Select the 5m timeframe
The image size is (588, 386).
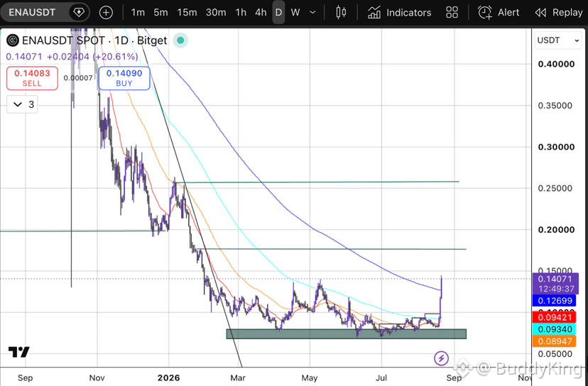click(160, 13)
